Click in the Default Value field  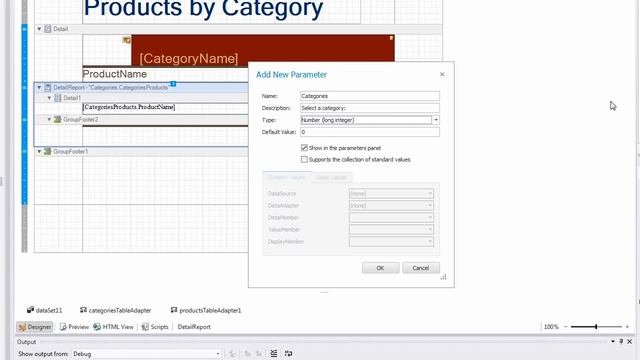tap(370, 132)
